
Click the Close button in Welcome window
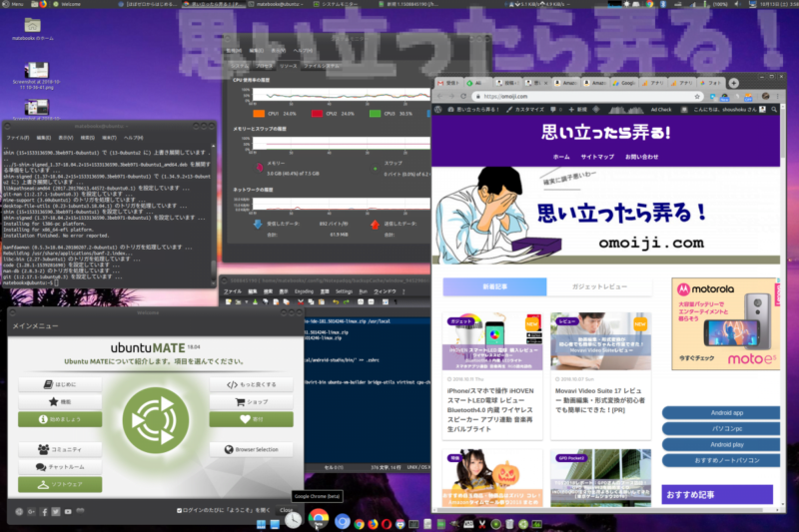pyautogui.click(x=286, y=510)
